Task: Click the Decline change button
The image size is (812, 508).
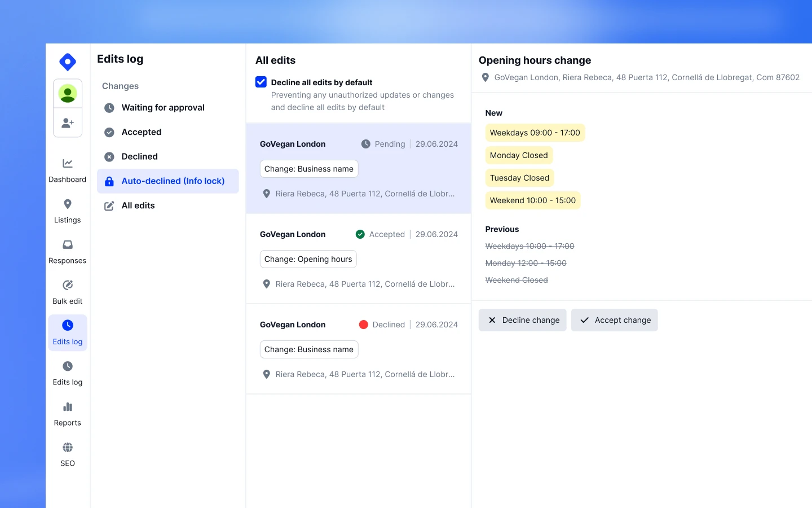Action: point(522,319)
